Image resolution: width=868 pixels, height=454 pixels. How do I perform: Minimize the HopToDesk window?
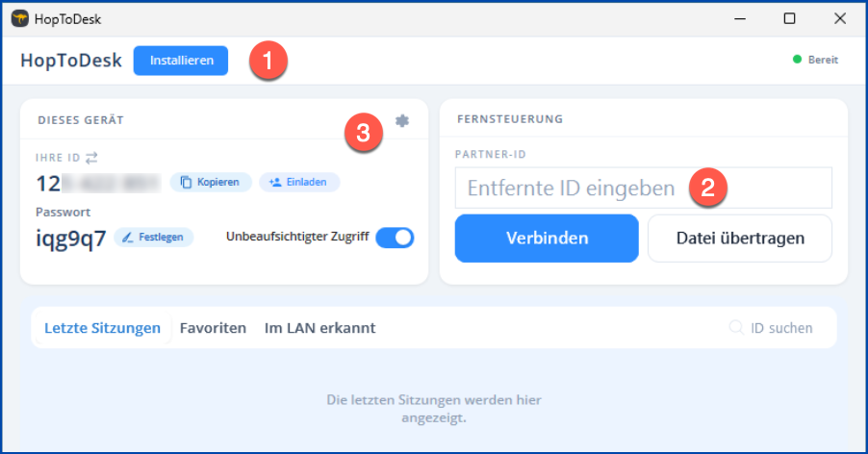[x=740, y=19]
